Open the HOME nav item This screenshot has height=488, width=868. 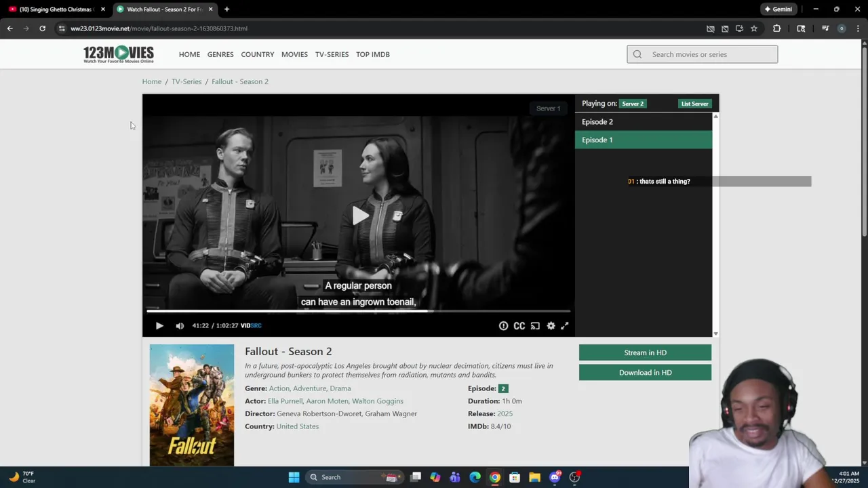[189, 54]
